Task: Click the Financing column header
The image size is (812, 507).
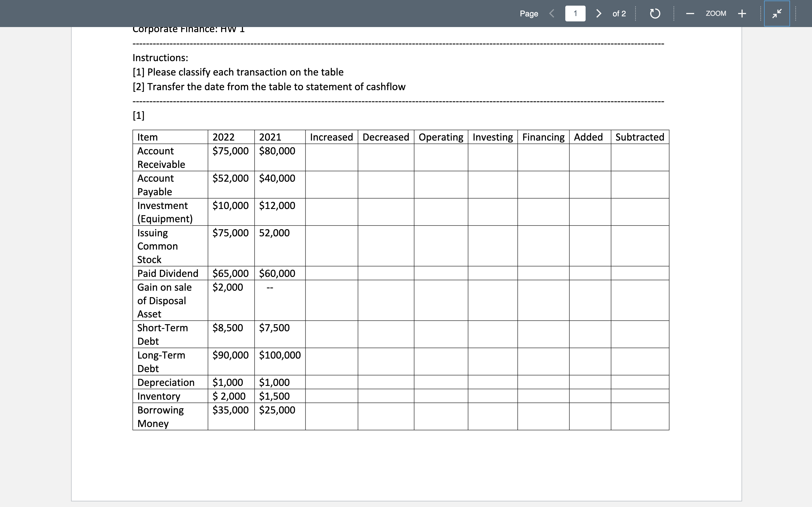Action: 543,137
